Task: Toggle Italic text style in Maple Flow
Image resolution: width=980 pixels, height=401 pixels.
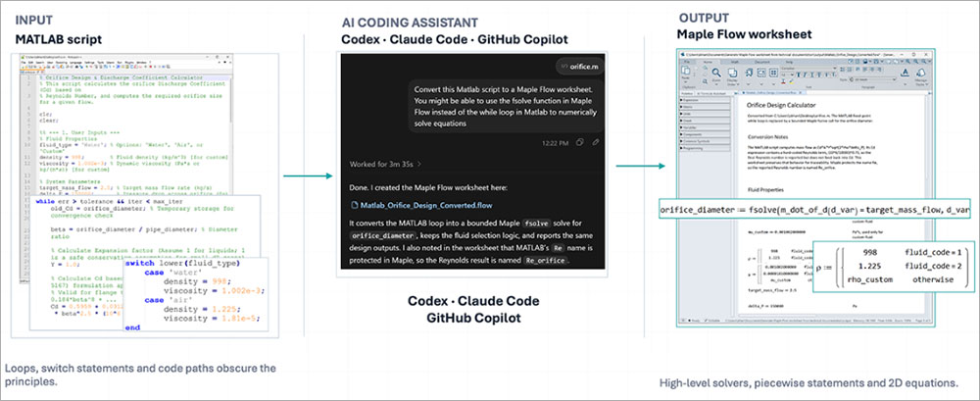Action: 805,75
